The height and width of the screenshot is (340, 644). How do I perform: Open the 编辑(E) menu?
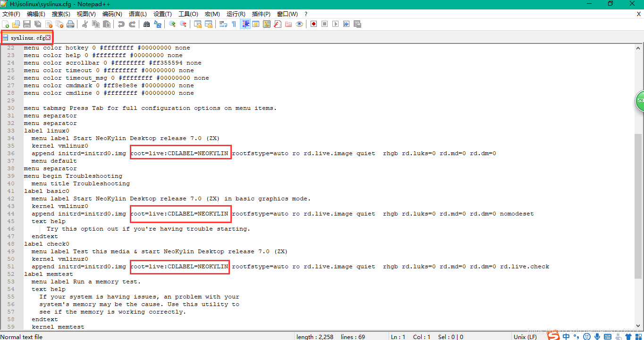(x=36, y=14)
